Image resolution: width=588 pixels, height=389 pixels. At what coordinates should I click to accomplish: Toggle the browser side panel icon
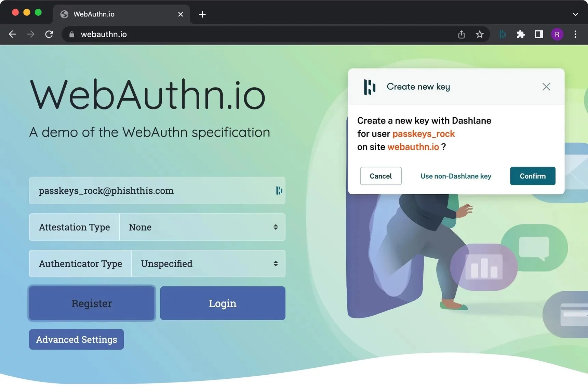coord(539,34)
